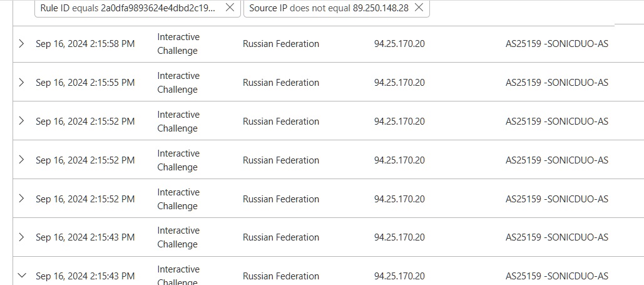Expand the first 2:15:52 PM event row
This screenshot has height=285, width=644.
click(x=22, y=121)
